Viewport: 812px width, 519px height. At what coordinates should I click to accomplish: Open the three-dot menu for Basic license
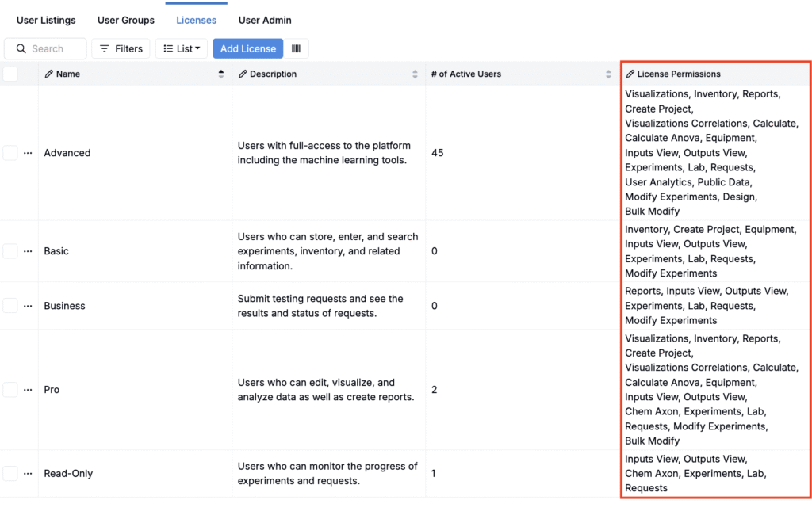[28, 251]
